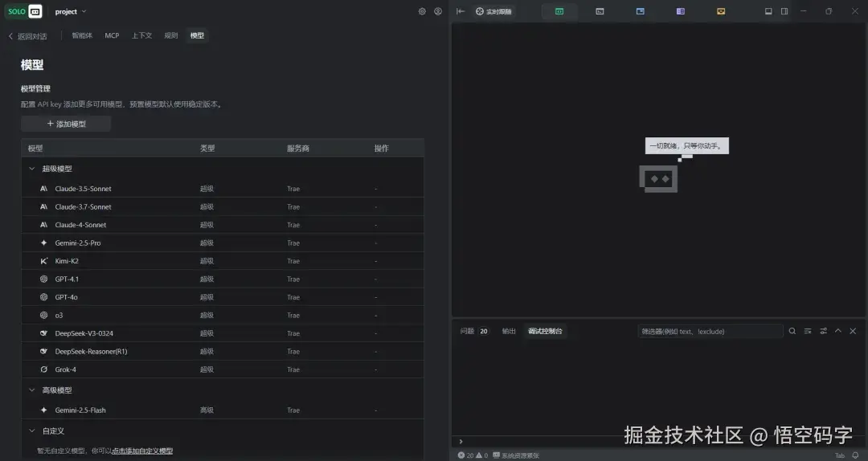
Task: Click the Grok-4 model icon
Action: 43,369
